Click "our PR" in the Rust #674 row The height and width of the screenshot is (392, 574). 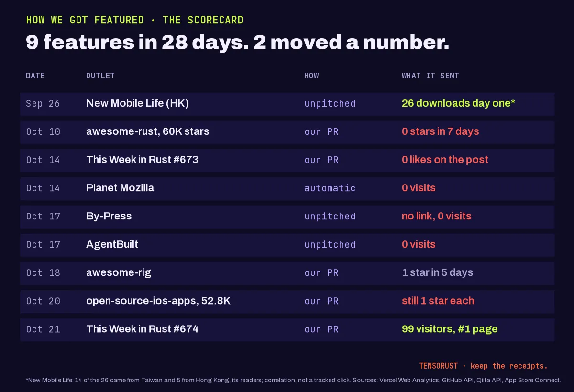pos(321,329)
